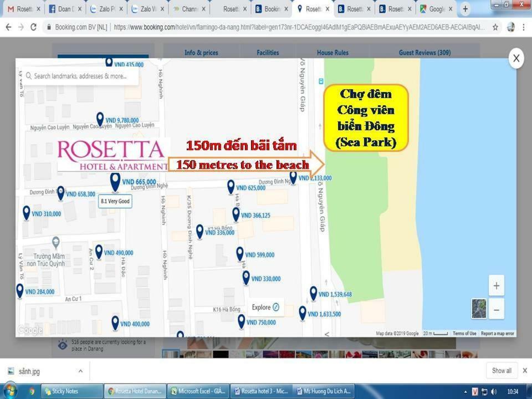Click the Explore button on the map
The height and width of the screenshot is (399, 532).
click(265, 308)
